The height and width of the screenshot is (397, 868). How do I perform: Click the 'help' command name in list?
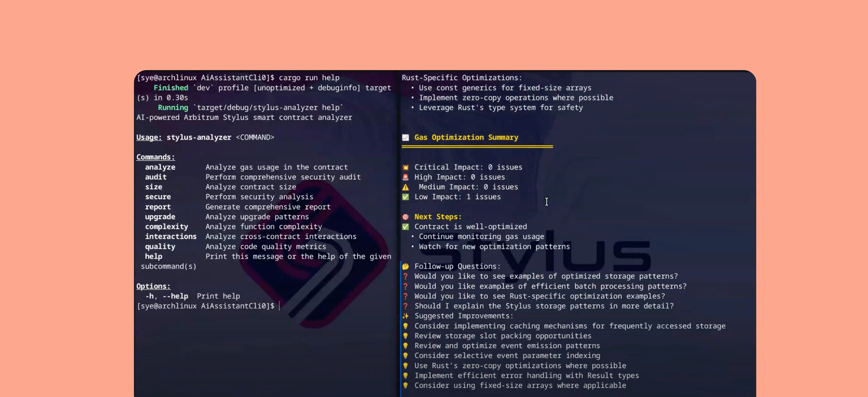154,257
